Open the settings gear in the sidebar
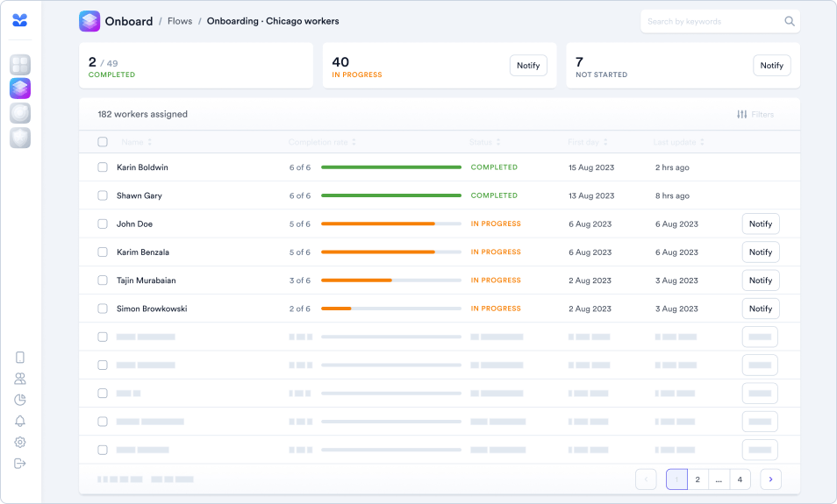Screen dimensions: 837x504 (20, 443)
